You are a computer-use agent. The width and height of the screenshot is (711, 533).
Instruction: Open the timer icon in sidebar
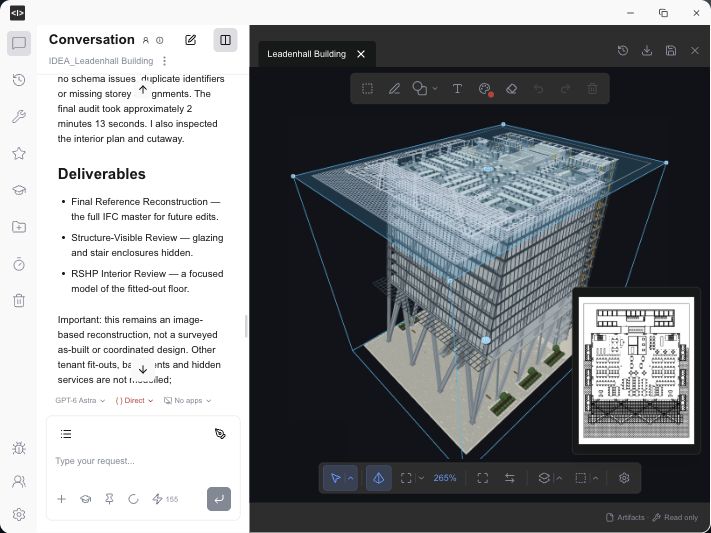point(19,264)
